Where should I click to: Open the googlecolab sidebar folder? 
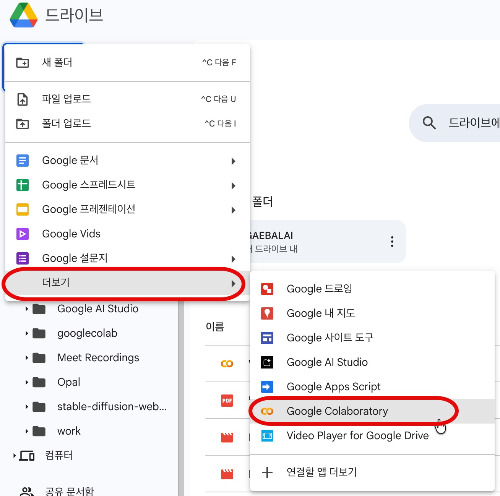point(87,333)
